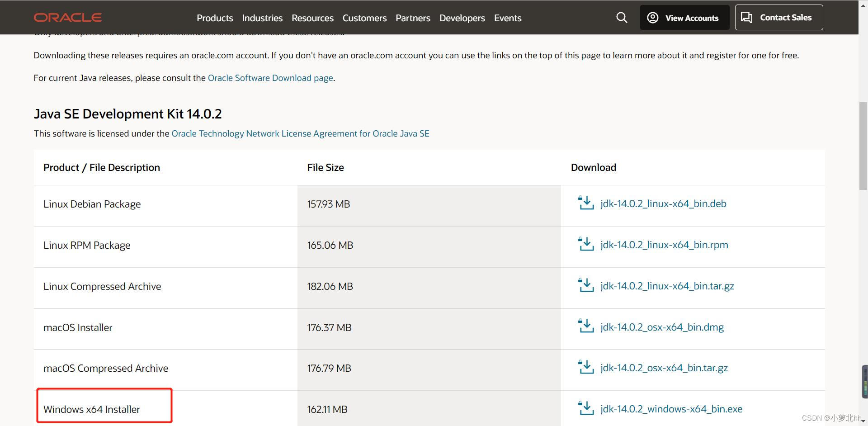Image resolution: width=868 pixels, height=426 pixels.
Task: Select the Linux RPM Package row label
Action: tap(87, 245)
